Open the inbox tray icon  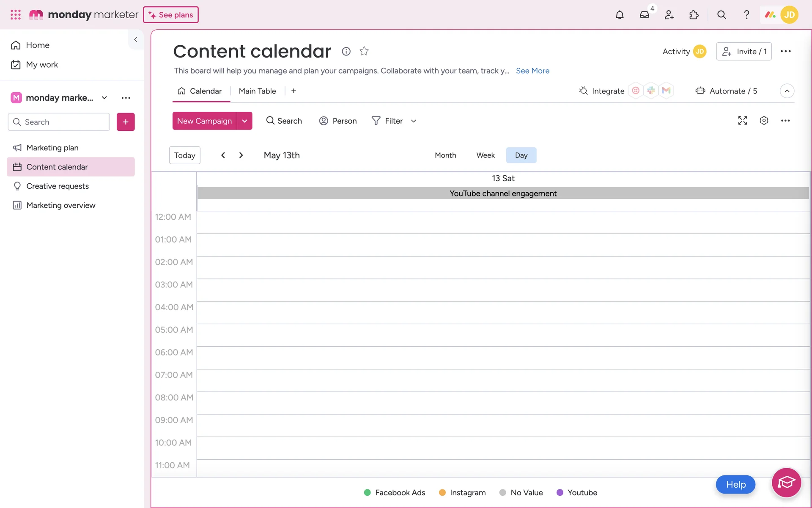pyautogui.click(x=644, y=15)
